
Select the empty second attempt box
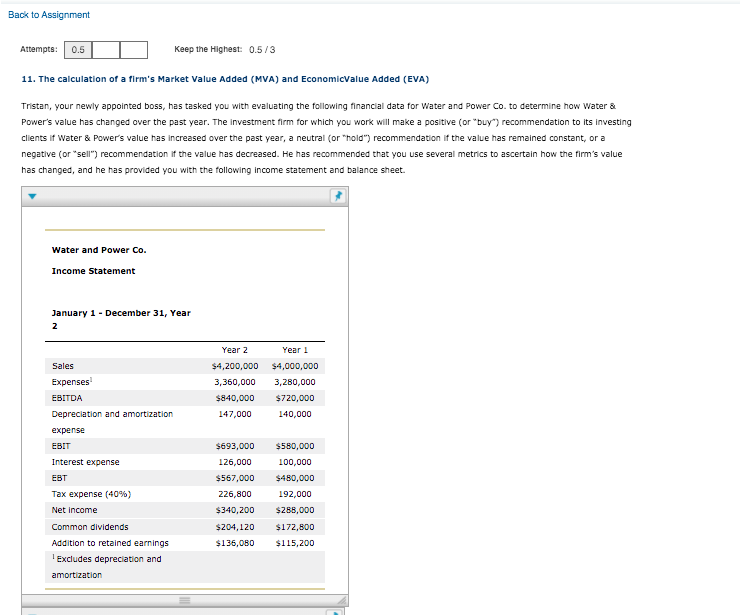106,50
